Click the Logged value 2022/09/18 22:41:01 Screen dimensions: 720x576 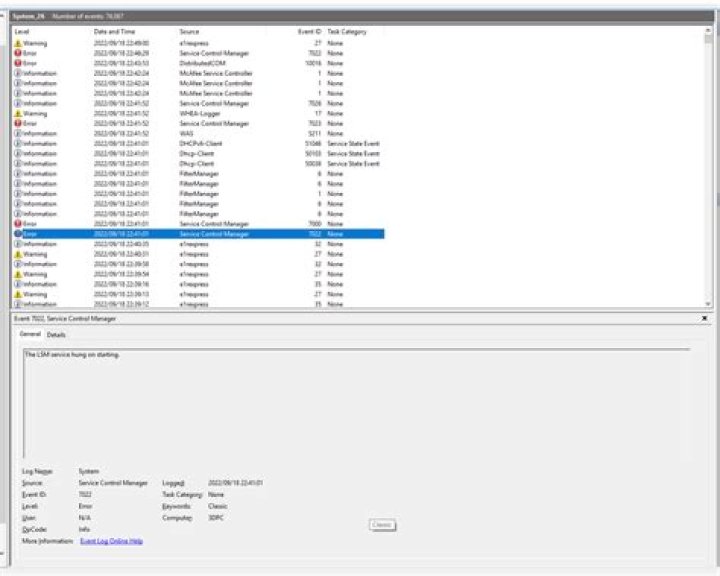235,483
